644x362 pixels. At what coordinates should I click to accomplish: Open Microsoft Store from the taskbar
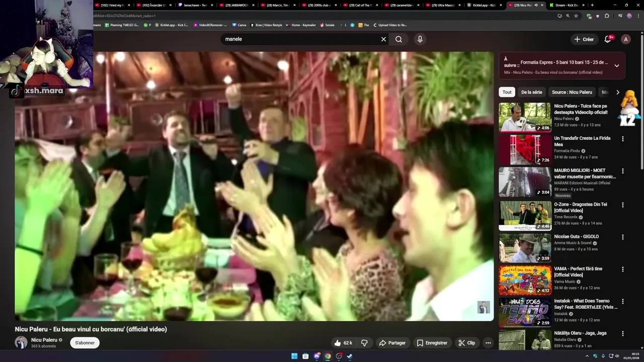305,356
